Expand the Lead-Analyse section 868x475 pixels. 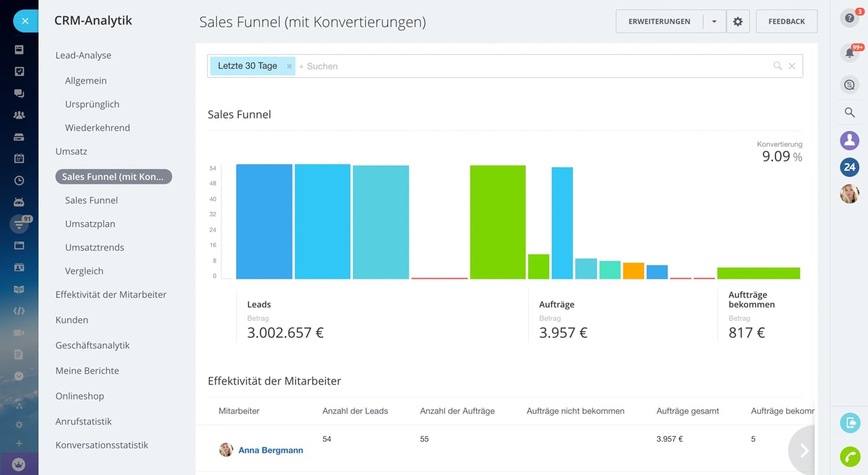(83, 56)
